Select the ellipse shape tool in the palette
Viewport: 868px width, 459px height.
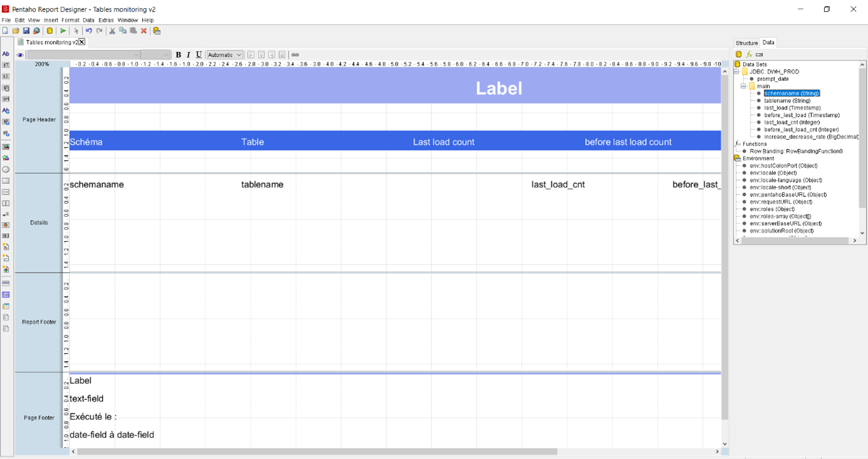tap(6, 169)
